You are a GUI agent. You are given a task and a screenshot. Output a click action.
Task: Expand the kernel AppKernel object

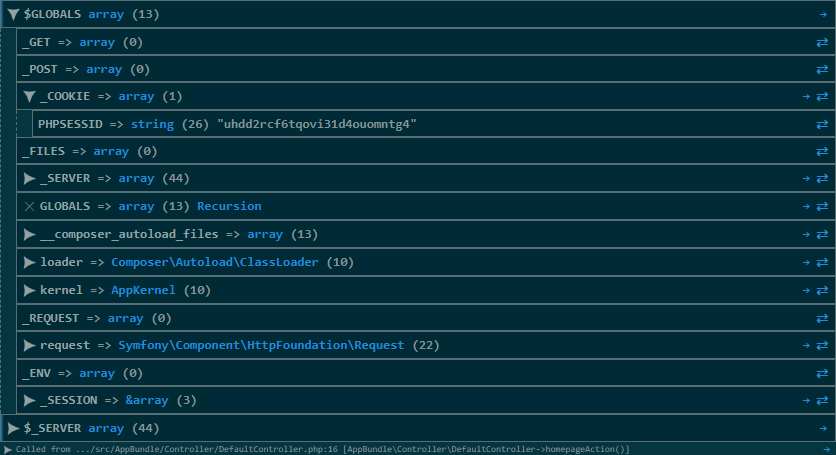29,290
